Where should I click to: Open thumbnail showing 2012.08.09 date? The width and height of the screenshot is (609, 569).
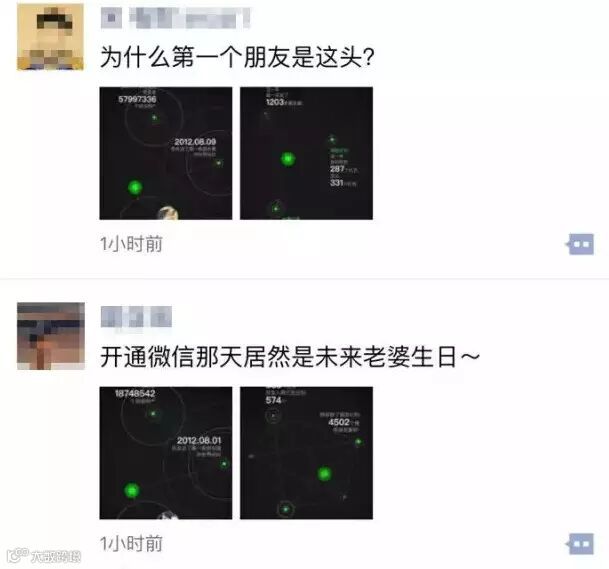tap(166, 153)
